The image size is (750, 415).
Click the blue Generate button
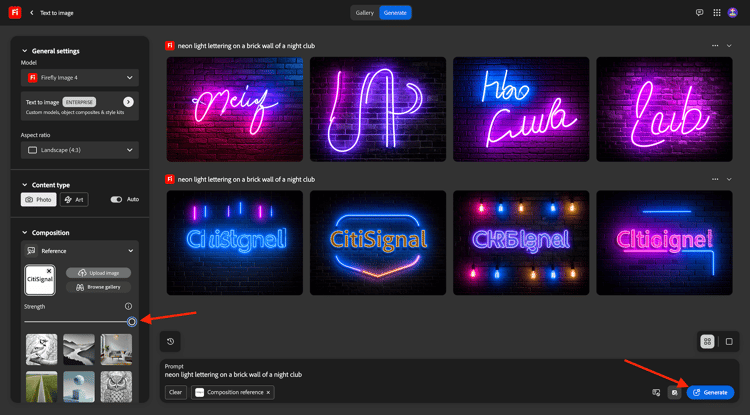(710, 393)
